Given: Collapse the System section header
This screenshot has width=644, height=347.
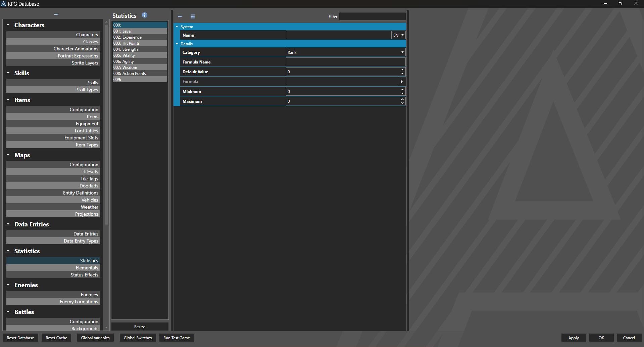Looking at the screenshot, I should pyautogui.click(x=177, y=27).
